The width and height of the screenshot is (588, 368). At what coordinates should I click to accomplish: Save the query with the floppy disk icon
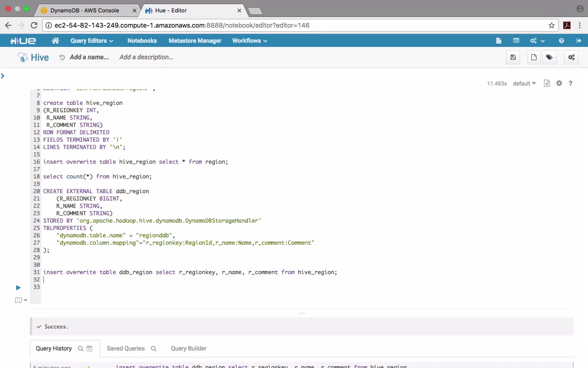pyautogui.click(x=513, y=57)
